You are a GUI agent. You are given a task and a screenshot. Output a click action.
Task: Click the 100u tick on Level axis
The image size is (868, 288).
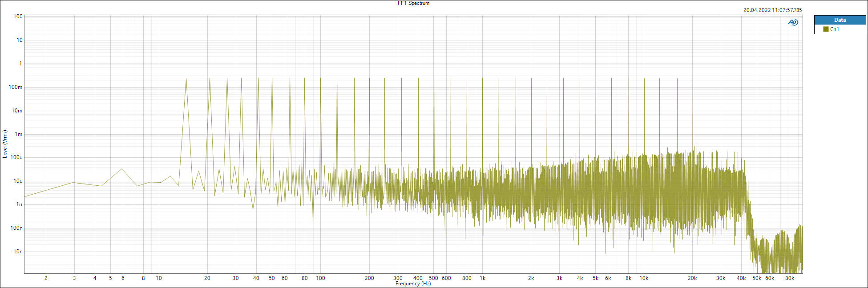pyautogui.click(x=16, y=157)
